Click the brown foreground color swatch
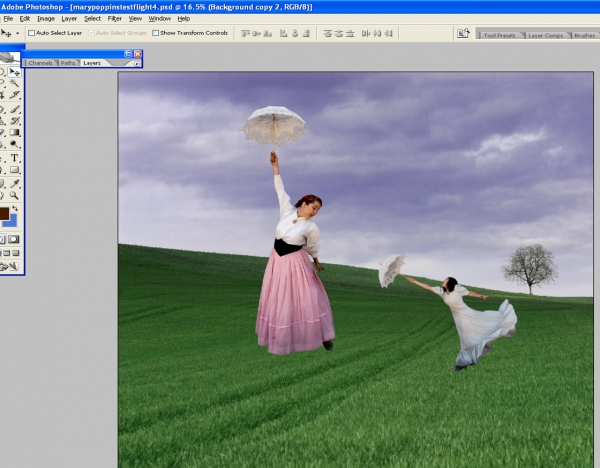Viewport: 600px width, 468px height. click(x=4, y=214)
